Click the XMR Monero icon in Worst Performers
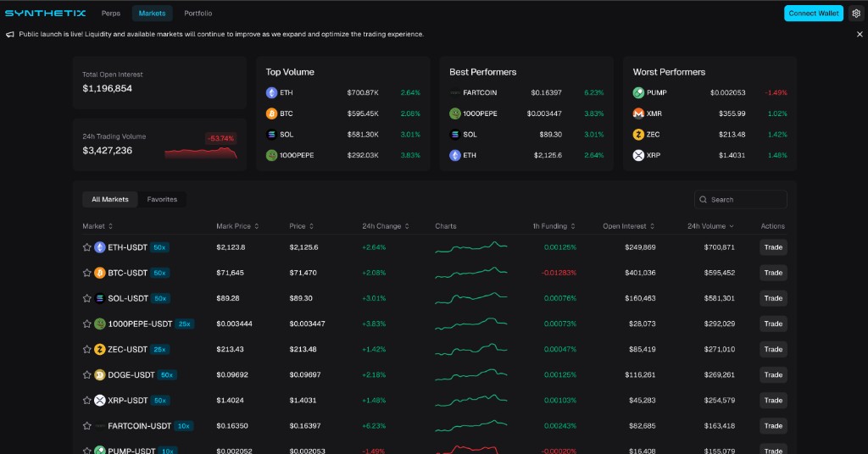 638,113
